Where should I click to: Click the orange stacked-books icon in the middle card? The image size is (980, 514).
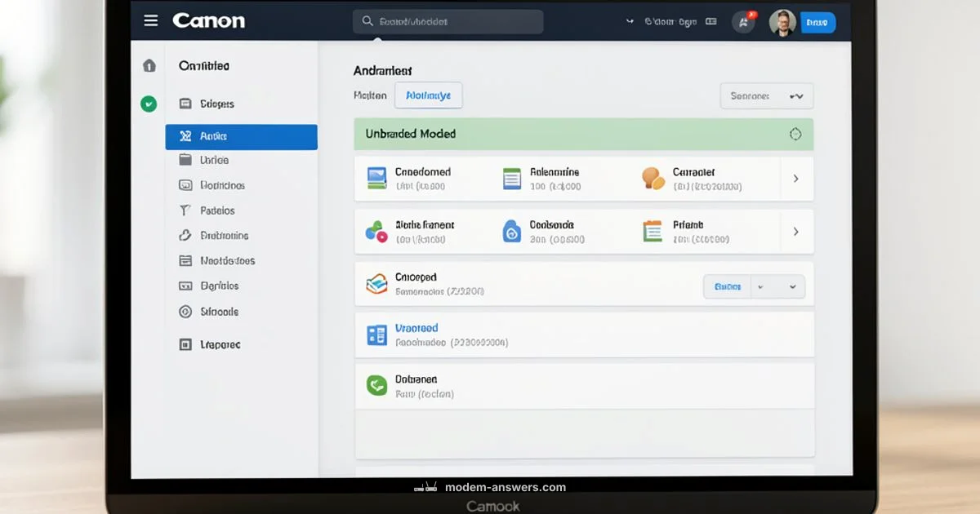[376, 284]
